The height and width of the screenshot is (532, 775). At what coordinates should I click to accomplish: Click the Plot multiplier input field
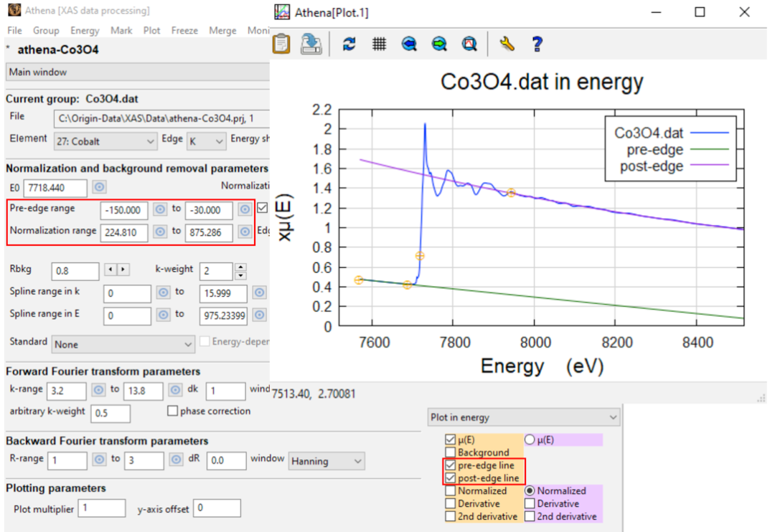pos(101,508)
